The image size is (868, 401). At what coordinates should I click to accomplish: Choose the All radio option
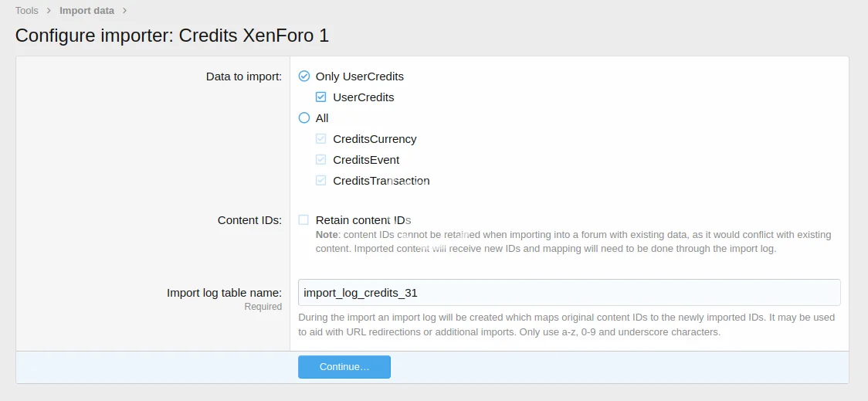(x=304, y=118)
